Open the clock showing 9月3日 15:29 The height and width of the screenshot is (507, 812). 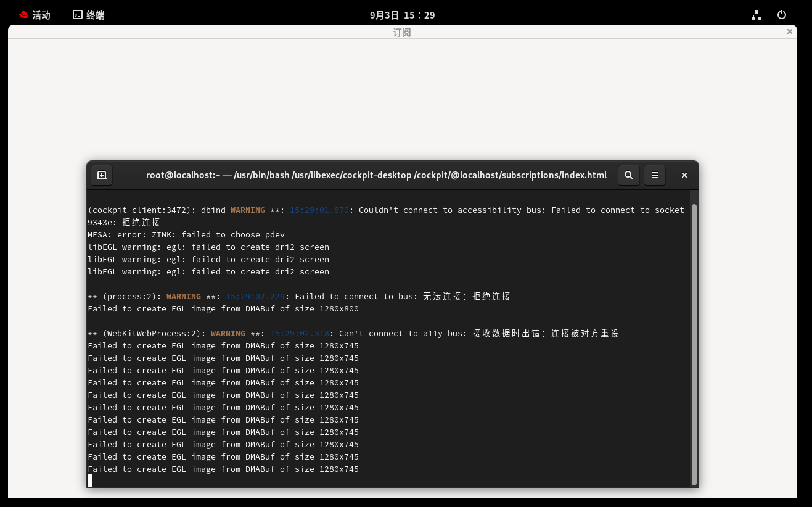[402, 15]
